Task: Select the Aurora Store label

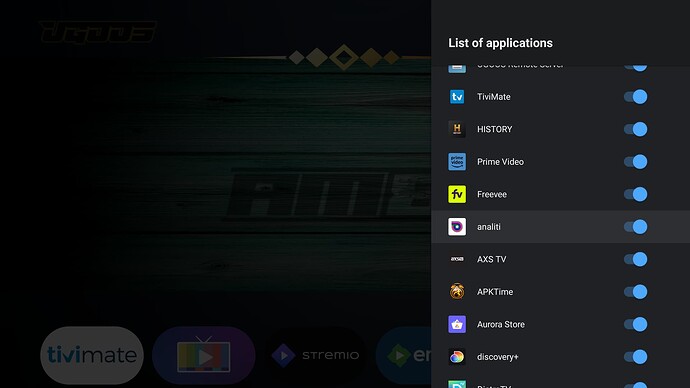Action: click(501, 324)
